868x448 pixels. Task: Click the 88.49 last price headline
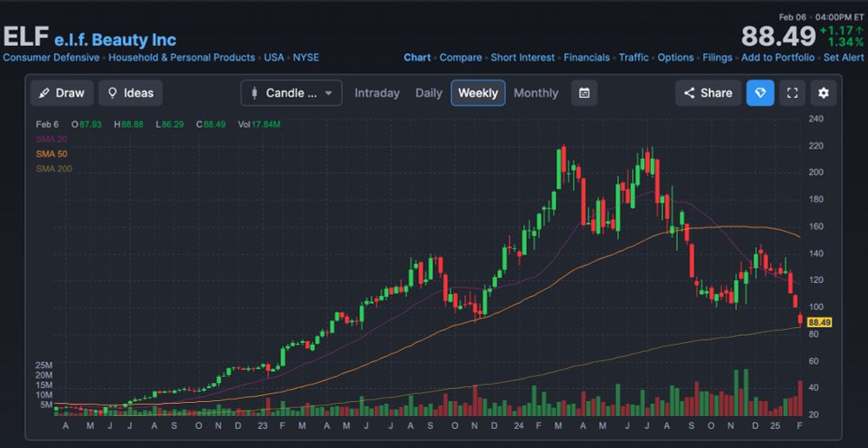[779, 37]
